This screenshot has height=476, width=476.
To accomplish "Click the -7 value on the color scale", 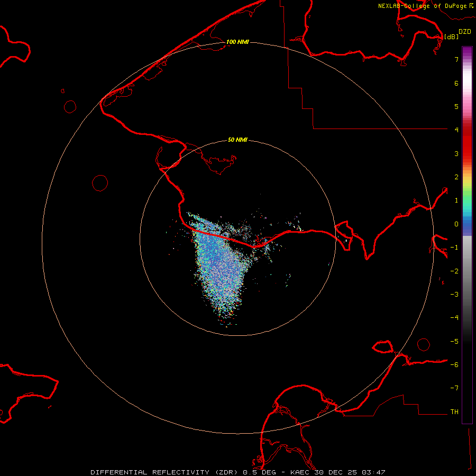I will point(454,388).
